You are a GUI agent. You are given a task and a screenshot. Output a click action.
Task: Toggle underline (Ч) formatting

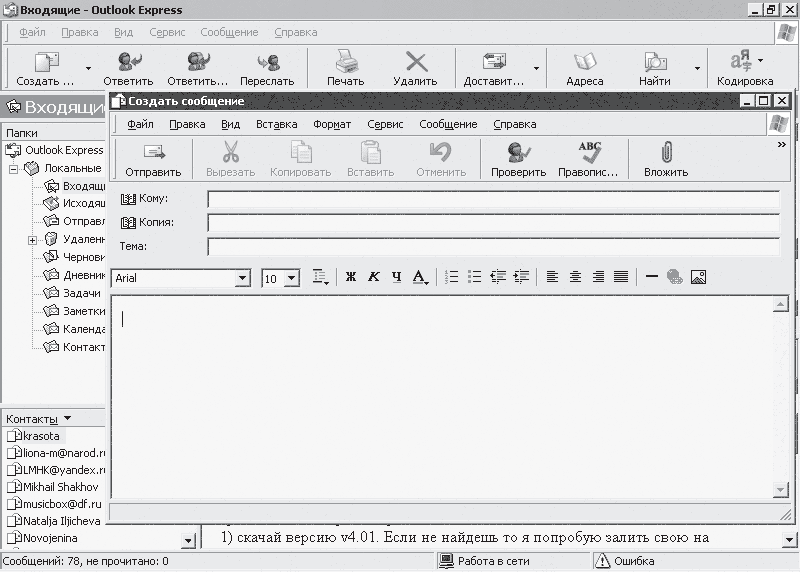point(397,277)
